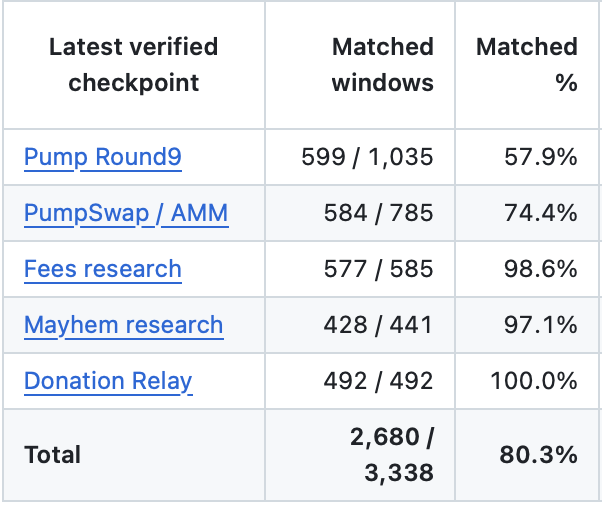Open the Pump Round9 link
This screenshot has height=508, width=602.
pos(103,157)
